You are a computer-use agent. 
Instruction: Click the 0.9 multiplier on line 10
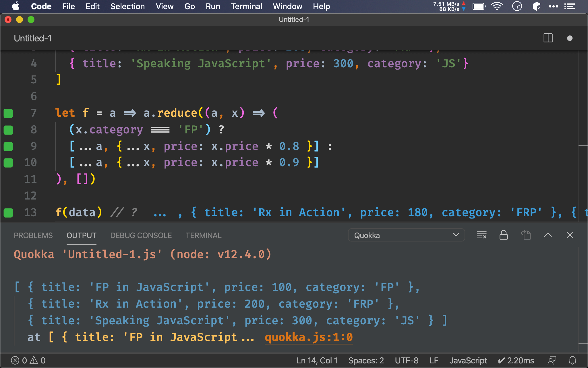click(289, 163)
